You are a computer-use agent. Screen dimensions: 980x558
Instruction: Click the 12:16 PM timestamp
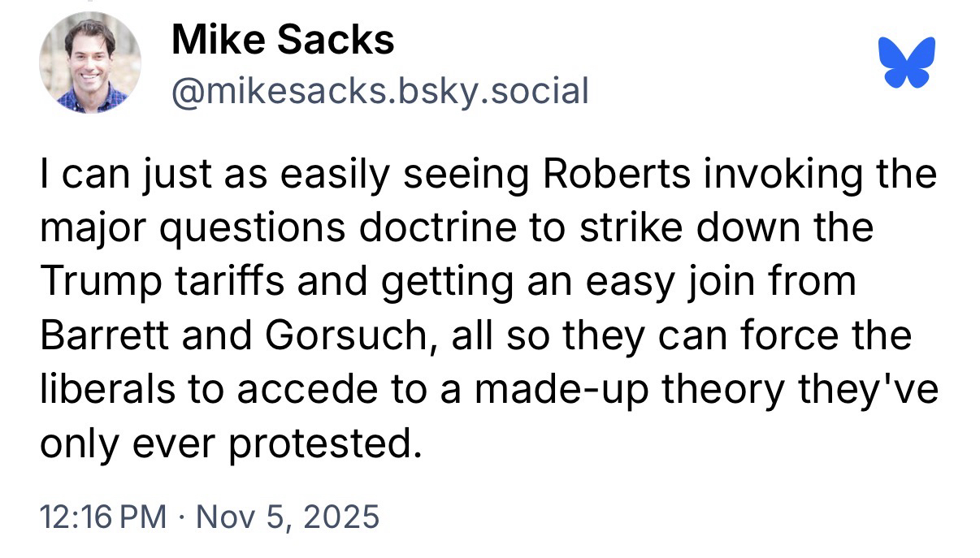[102, 517]
